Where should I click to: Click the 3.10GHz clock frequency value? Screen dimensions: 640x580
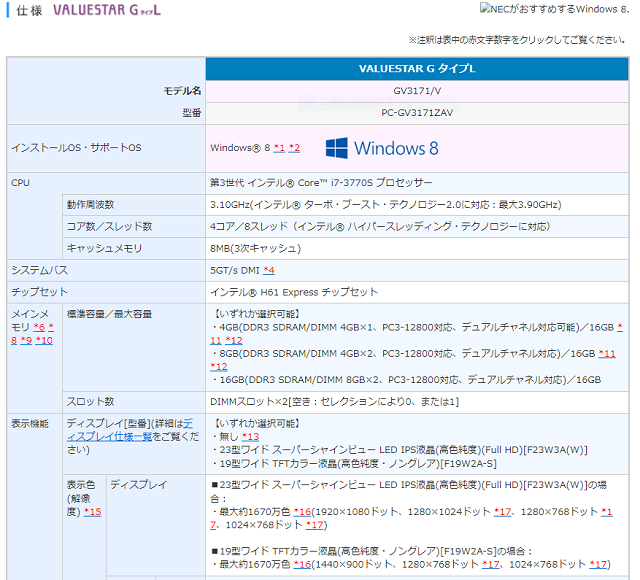coord(386,204)
